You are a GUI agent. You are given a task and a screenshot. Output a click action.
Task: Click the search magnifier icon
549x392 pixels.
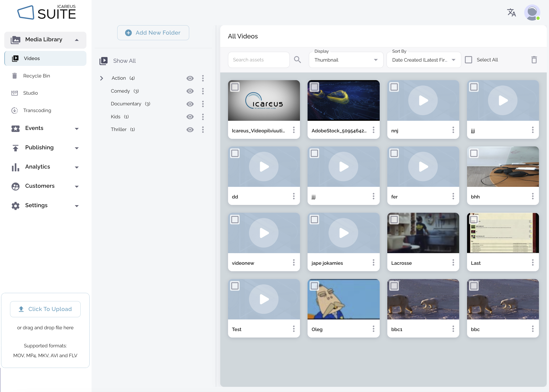(x=297, y=60)
